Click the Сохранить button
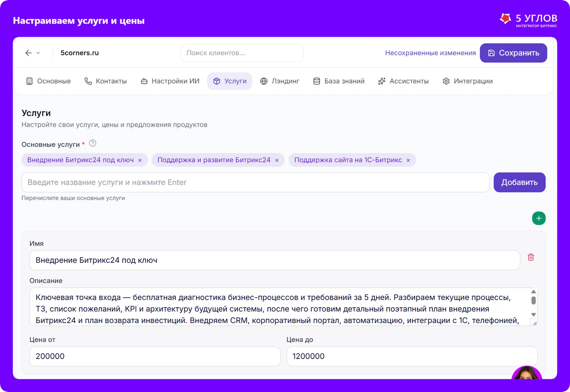The image size is (570, 392). pyautogui.click(x=513, y=53)
